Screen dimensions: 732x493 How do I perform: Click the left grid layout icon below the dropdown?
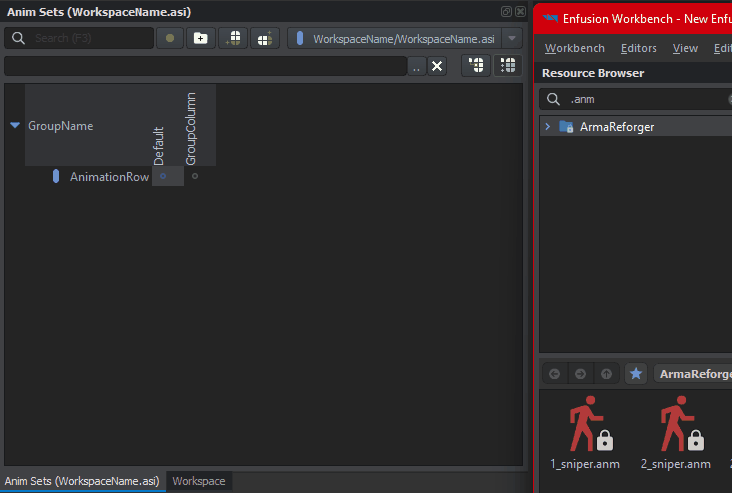pyautogui.click(x=476, y=66)
